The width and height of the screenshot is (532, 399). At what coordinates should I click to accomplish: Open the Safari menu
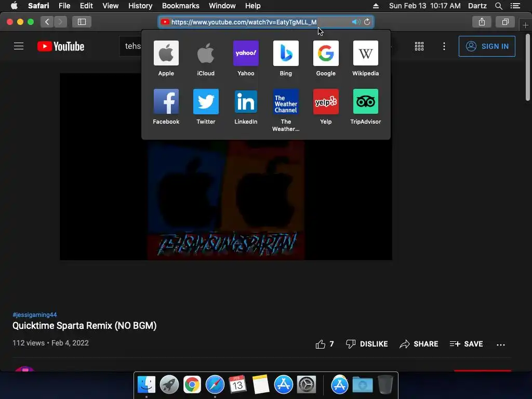coord(38,6)
